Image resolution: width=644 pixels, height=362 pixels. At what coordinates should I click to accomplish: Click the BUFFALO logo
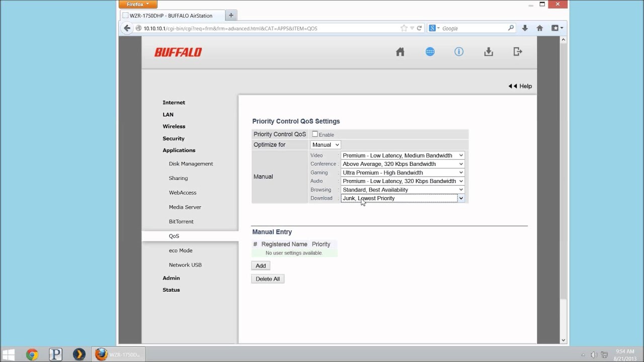pos(178,52)
